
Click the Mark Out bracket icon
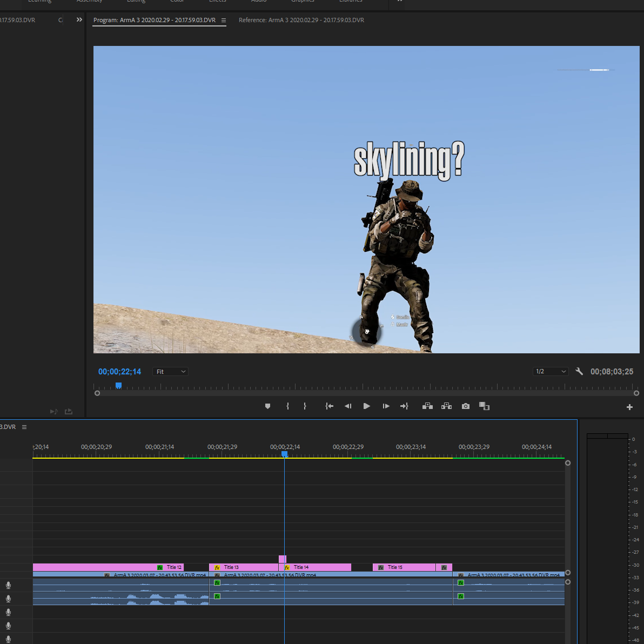coord(305,406)
